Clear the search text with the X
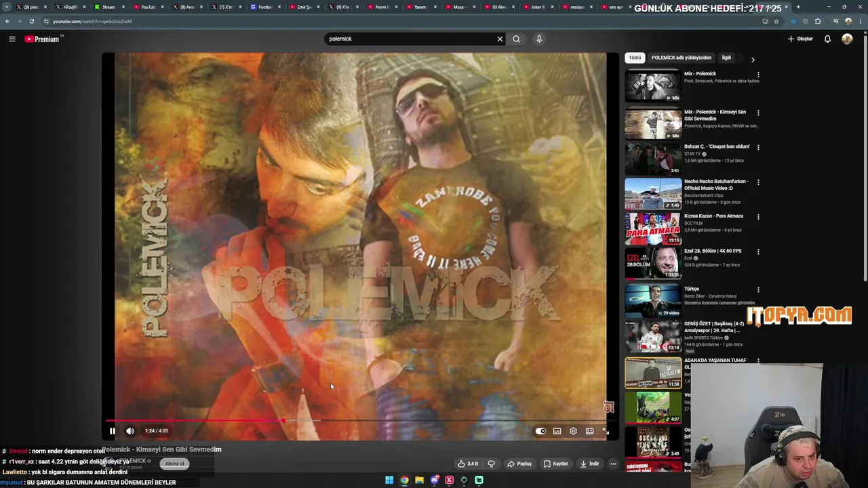Screen dimensions: 868x488 click(500, 39)
